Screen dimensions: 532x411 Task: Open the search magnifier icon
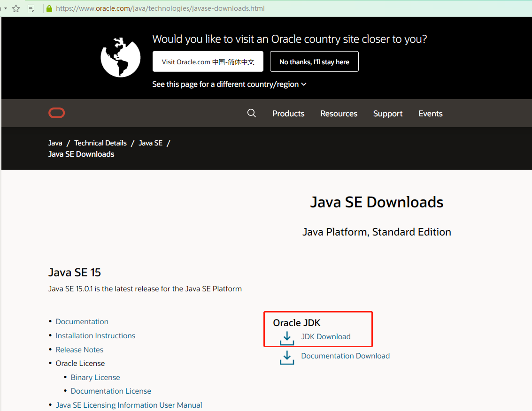pyautogui.click(x=252, y=113)
